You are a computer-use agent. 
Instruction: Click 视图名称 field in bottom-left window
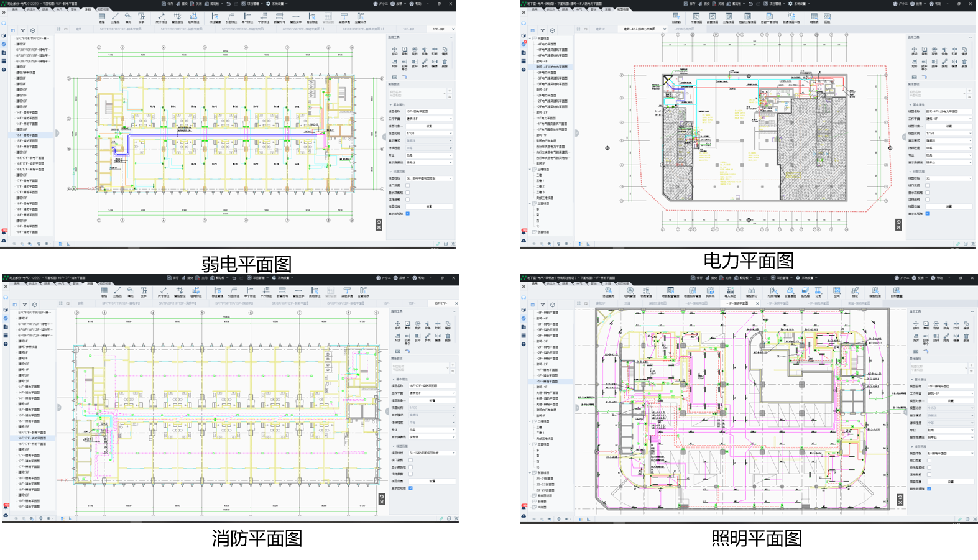[431, 385]
